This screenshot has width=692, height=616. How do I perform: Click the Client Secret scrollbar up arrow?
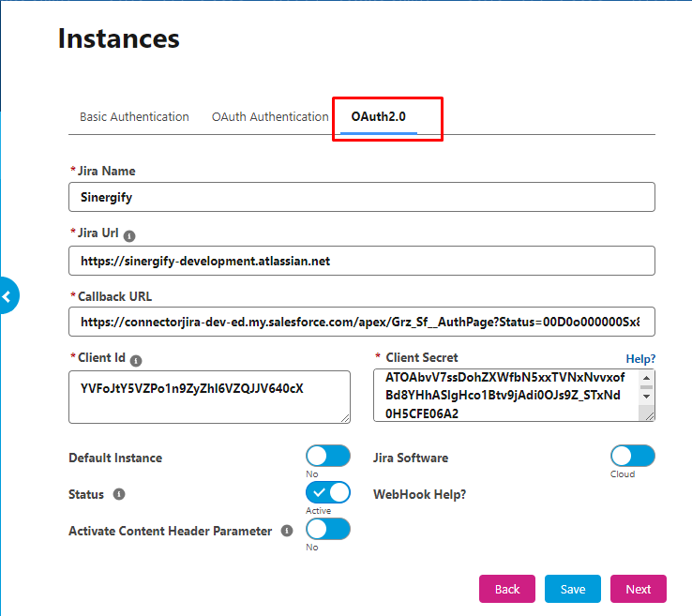(646, 378)
